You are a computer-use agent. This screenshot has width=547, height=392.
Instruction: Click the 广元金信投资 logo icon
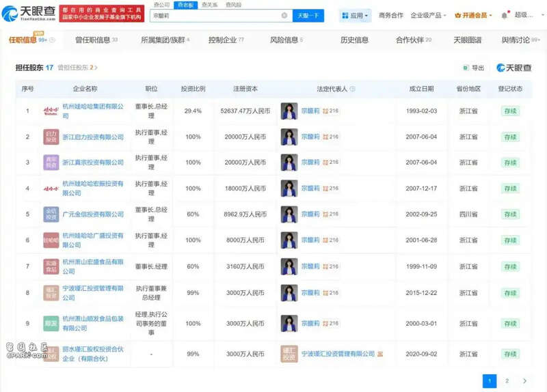(x=51, y=214)
